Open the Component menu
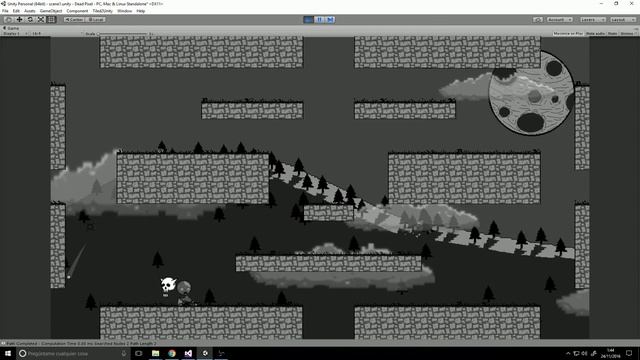Image resolution: width=640 pixels, height=360 pixels. pyautogui.click(x=77, y=11)
